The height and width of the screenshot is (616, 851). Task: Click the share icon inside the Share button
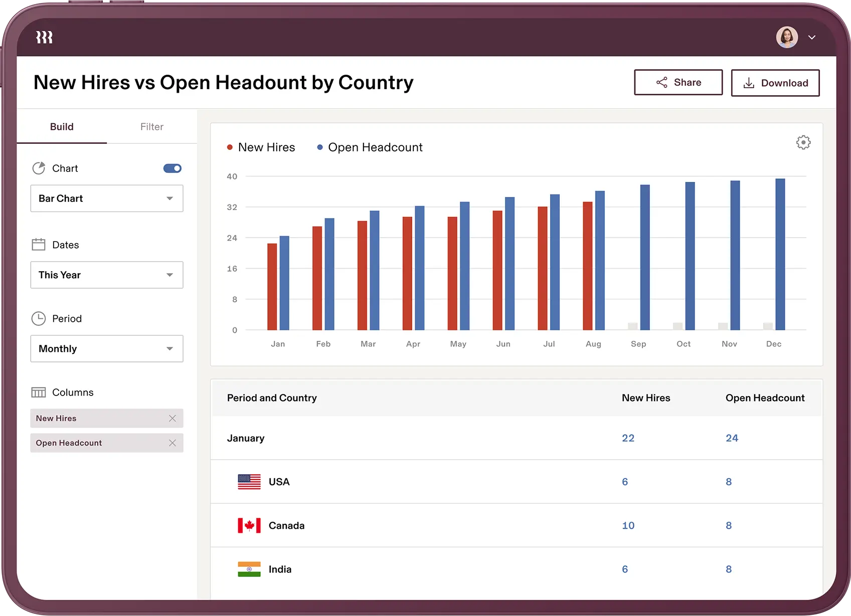(x=662, y=82)
